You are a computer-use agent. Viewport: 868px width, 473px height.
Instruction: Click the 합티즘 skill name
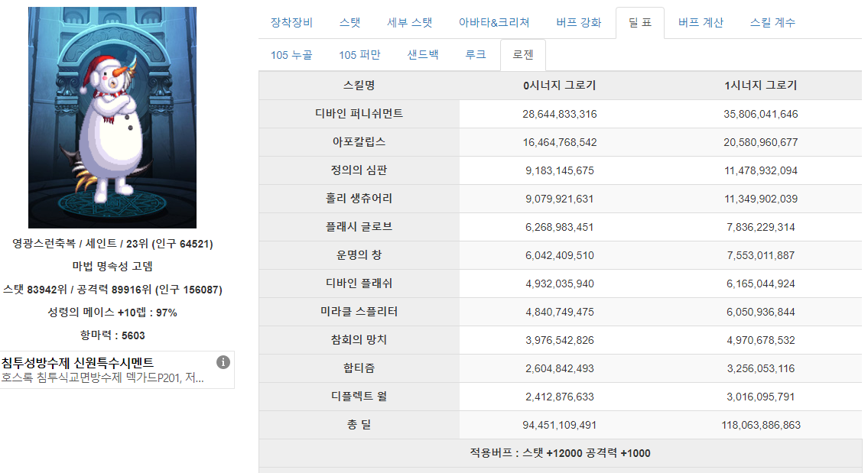pos(359,368)
